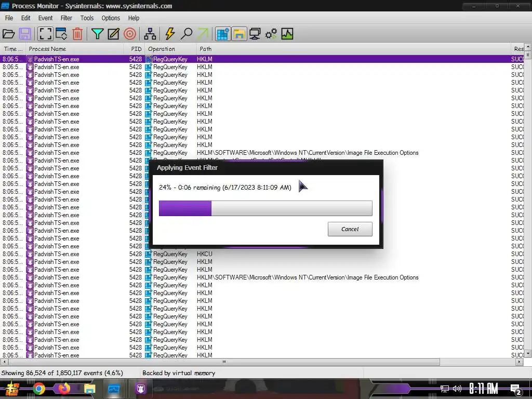This screenshot has width=532, height=399.
Task: Click Backed by virtual memory status text
Action: (179, 373)
